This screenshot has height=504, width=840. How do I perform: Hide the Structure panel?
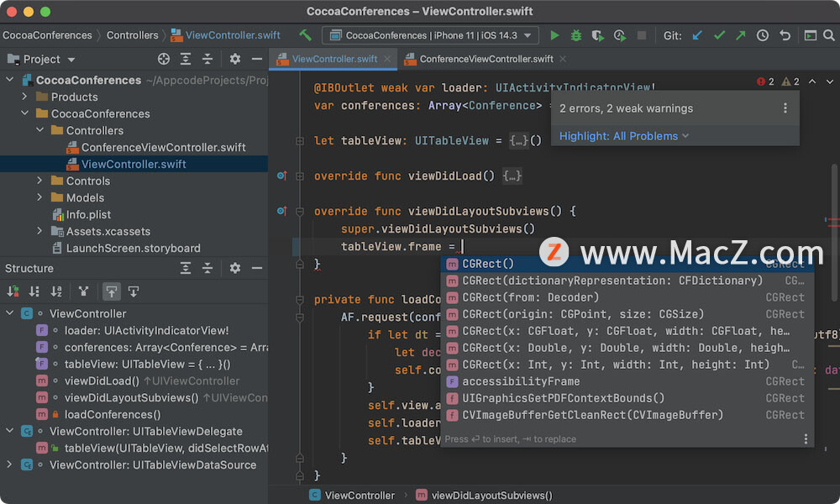[x=256, y=268]
